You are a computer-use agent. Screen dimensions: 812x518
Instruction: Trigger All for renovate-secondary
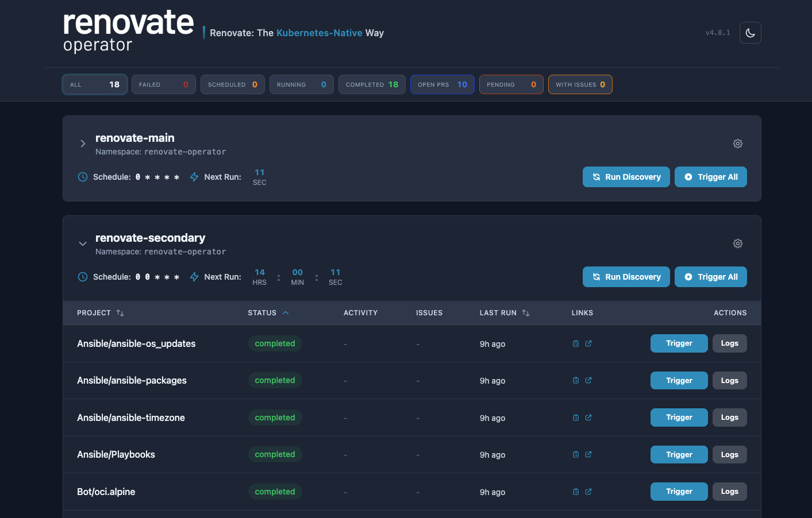[x=711, y=277]
